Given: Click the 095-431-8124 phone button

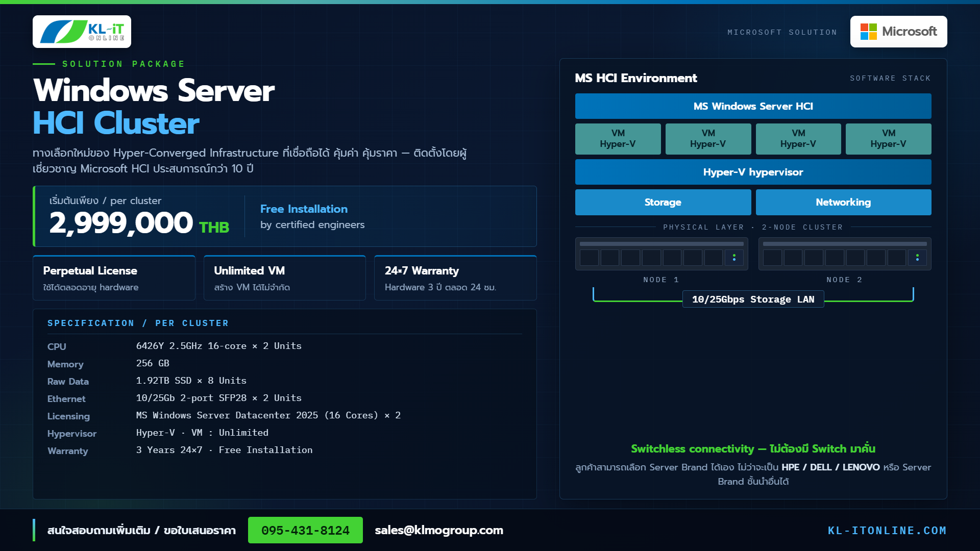Looking at the screenshot, I should (305, 530).
